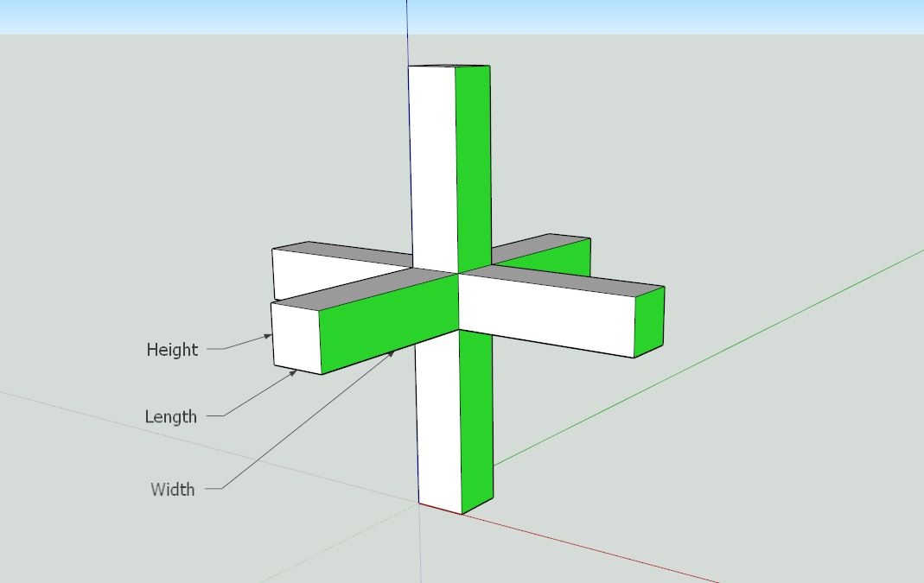Select the Length text label
This screenshot has height=583, width=924.
171,417
